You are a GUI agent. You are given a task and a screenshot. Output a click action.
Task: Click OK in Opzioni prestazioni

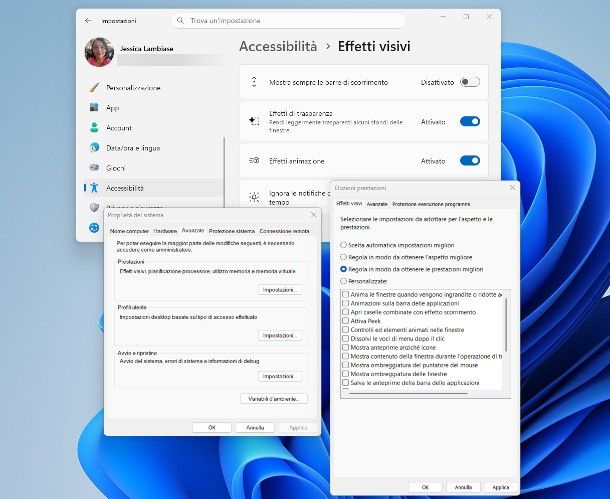tap(425, 487)
